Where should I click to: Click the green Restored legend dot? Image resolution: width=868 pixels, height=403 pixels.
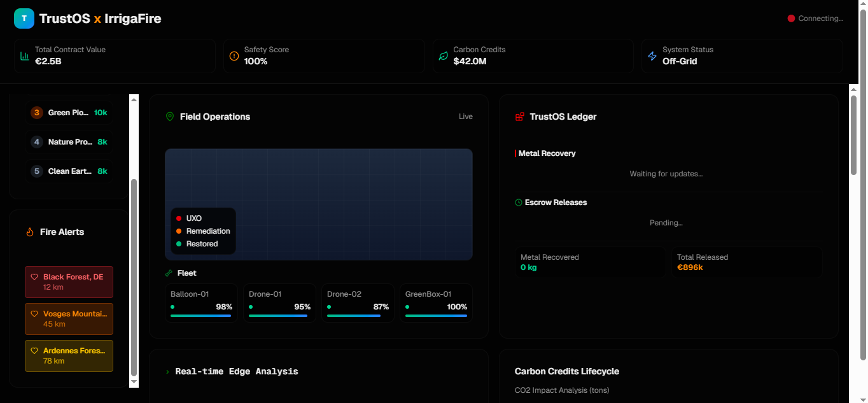pyautogui.click(x=179, y=244)
